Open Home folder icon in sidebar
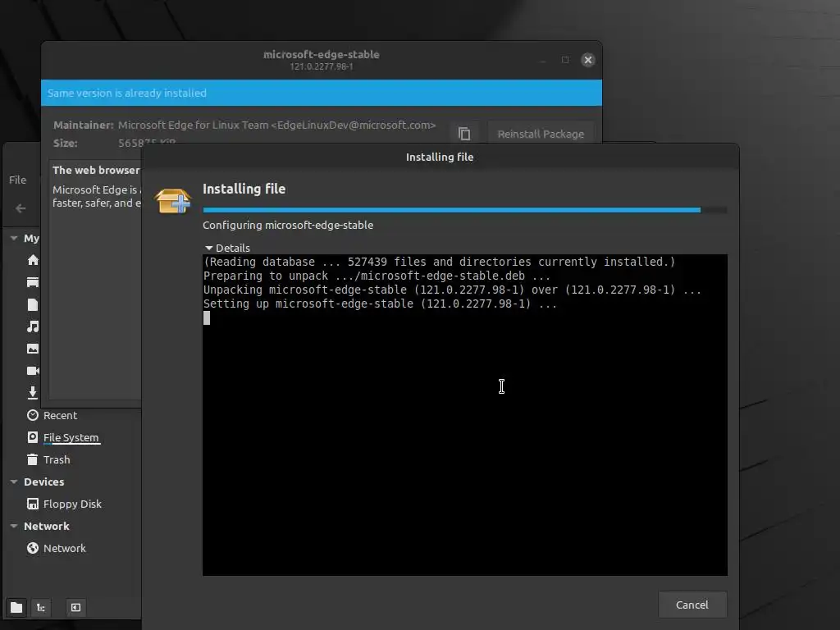The image size is (840, 630). [33, 260]
